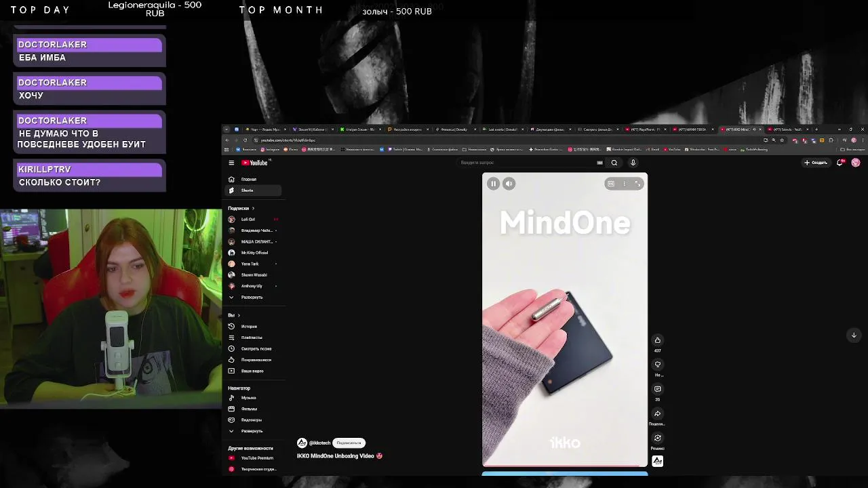The width and height of the screenshot is (868, 488).
Task: Click the browser address bar URL
Action: tap(288, 140)
